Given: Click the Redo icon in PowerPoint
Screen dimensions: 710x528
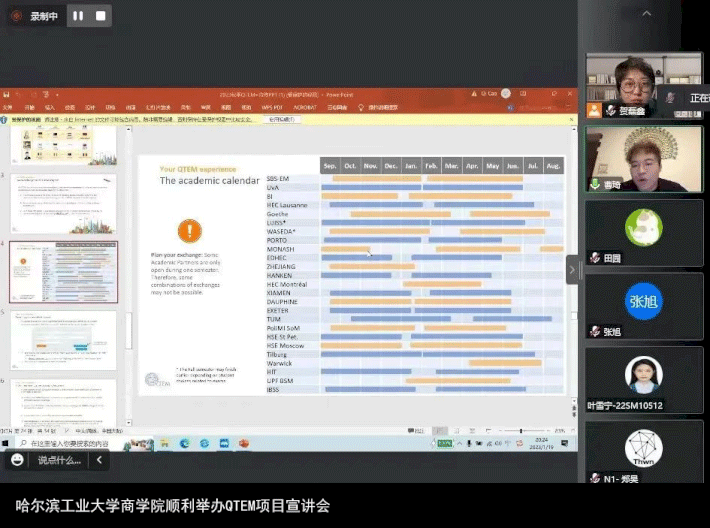Looking at the screenshot, I should tap(34, 95).
